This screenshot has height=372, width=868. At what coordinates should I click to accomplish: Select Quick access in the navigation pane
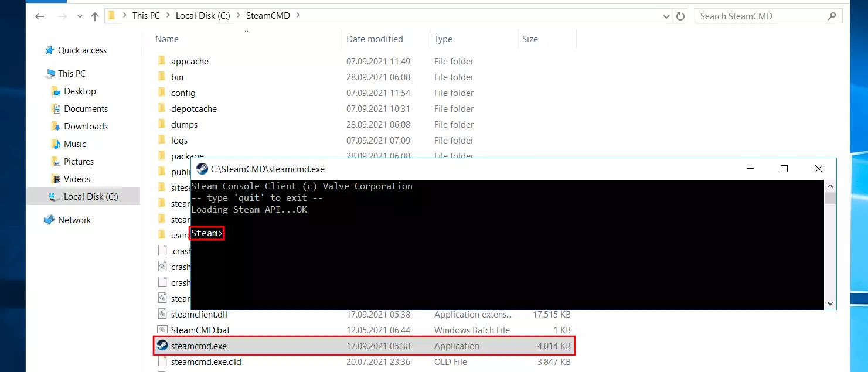[82, 50]
